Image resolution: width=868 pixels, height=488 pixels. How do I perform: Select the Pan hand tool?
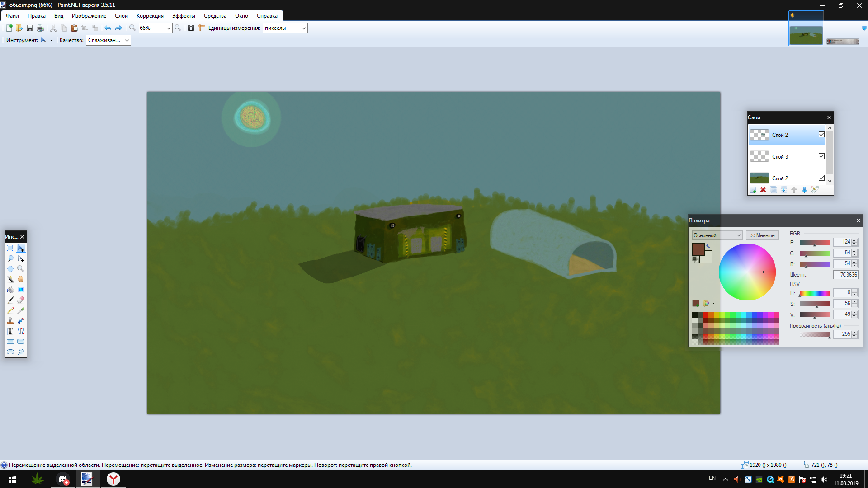coord(21,279)
